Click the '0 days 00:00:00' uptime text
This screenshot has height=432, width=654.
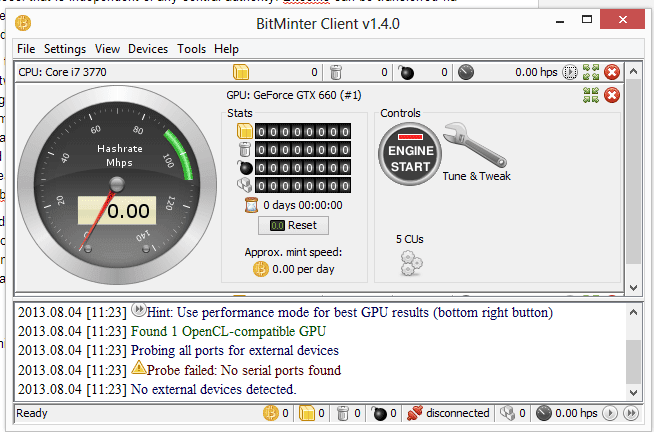[303, 205]
